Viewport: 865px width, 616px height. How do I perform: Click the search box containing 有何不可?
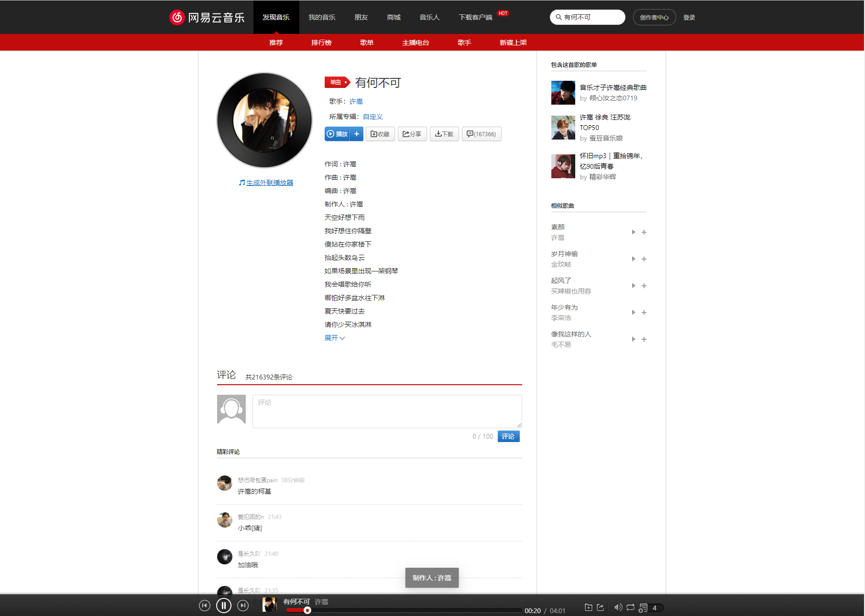tap(588, 17)
